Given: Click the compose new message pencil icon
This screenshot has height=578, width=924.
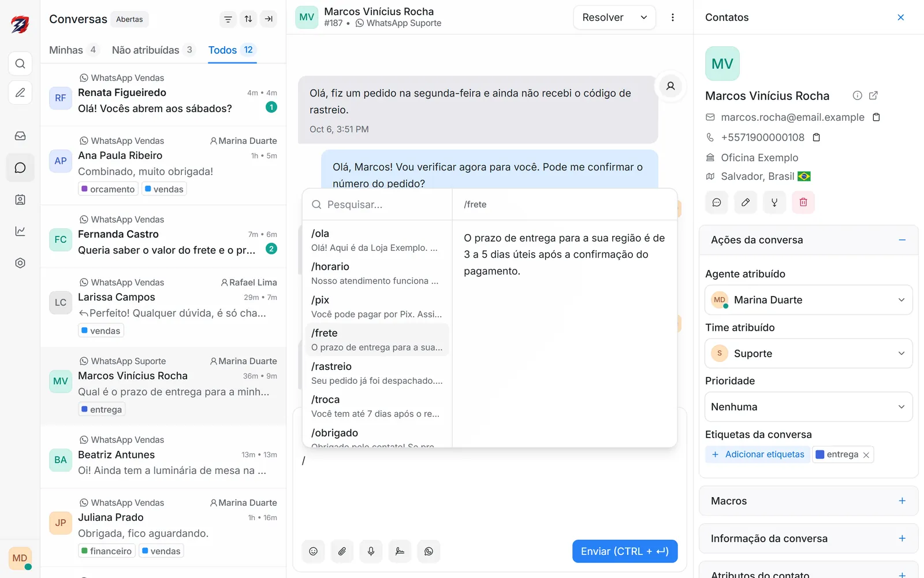Looking at the screenshot, I should tap(20, 92).
